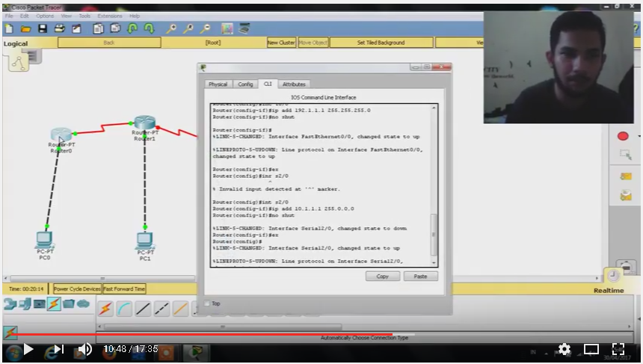Play the video
This screenshot has width=643, height=364.
tap(28, 349)
